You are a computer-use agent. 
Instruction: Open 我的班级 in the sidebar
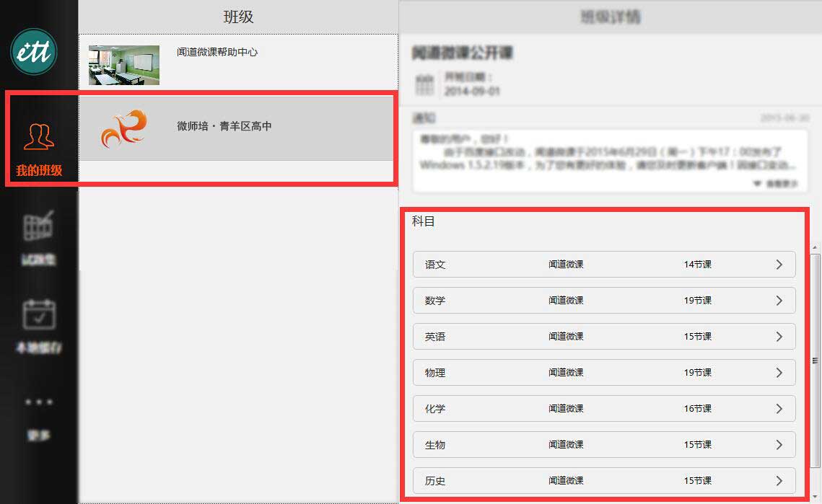[39, 148]
